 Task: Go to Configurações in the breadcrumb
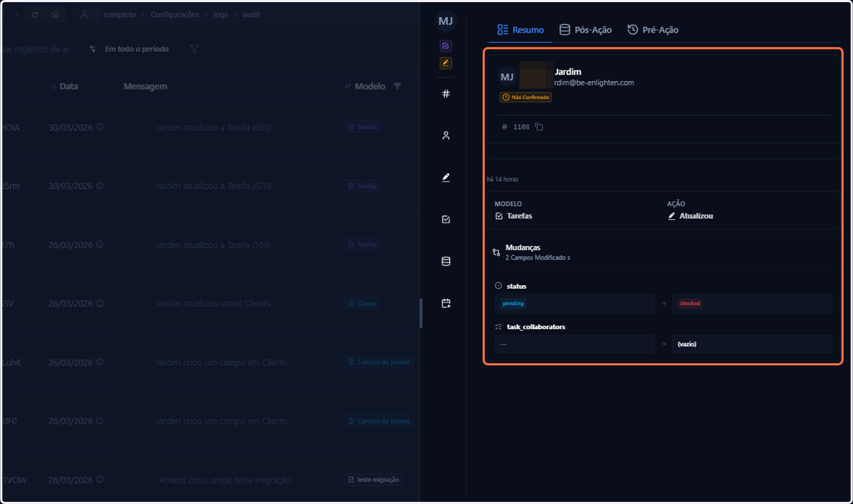point(175,14)
